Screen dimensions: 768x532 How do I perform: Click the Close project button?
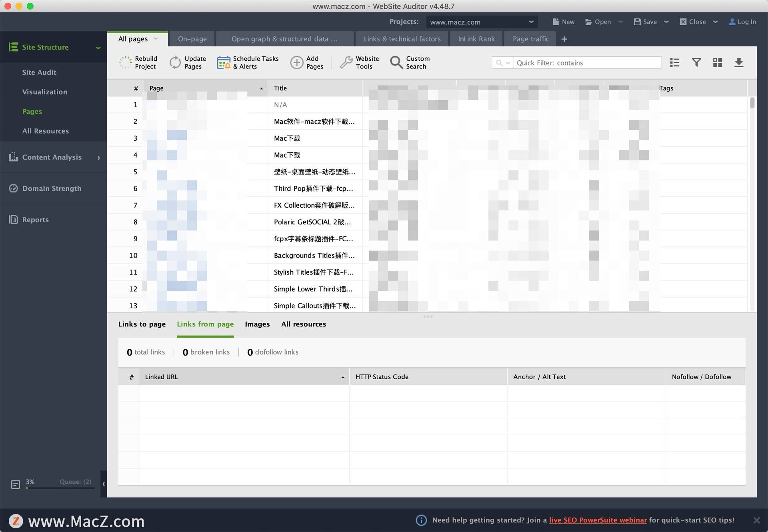point(693,22)
